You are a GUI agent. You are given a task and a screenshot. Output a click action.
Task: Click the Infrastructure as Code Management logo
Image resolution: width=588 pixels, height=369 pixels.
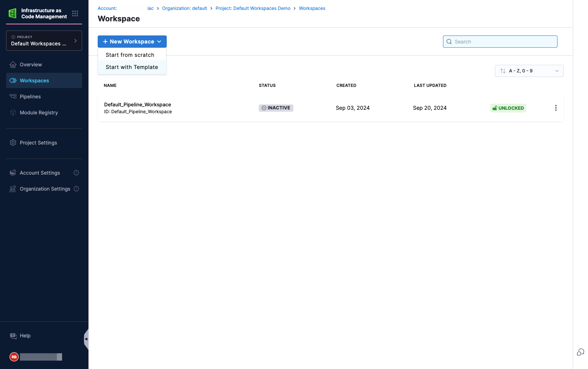13,13
